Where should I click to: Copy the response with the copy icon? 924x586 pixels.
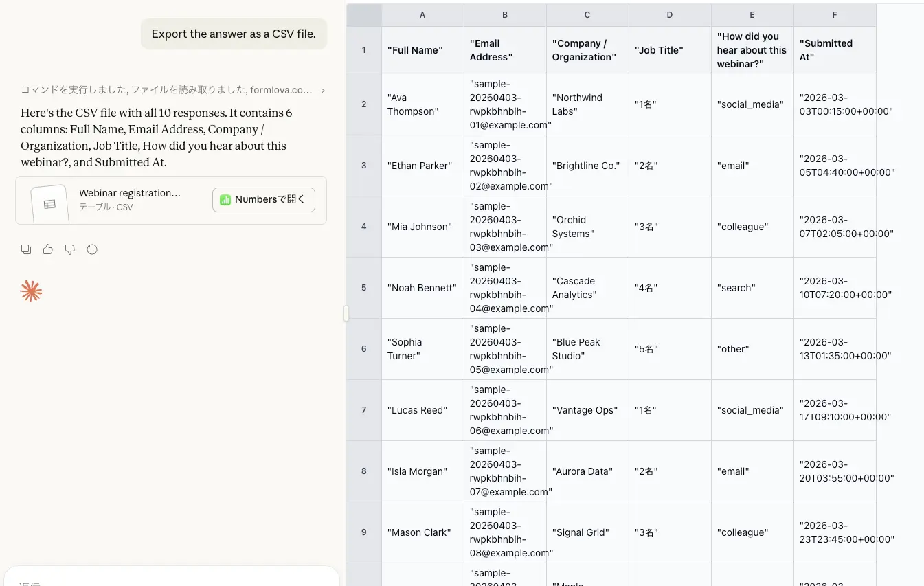[x=26, y=249]
